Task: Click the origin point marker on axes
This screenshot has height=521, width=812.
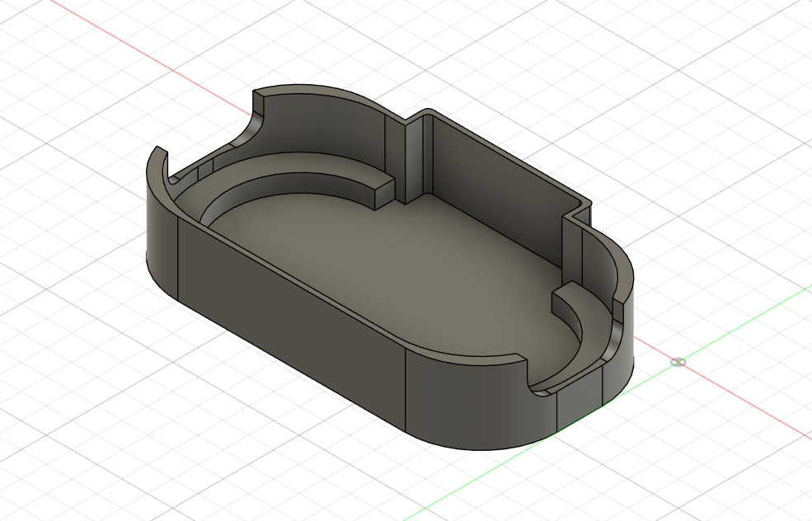Action: (678, 362)
